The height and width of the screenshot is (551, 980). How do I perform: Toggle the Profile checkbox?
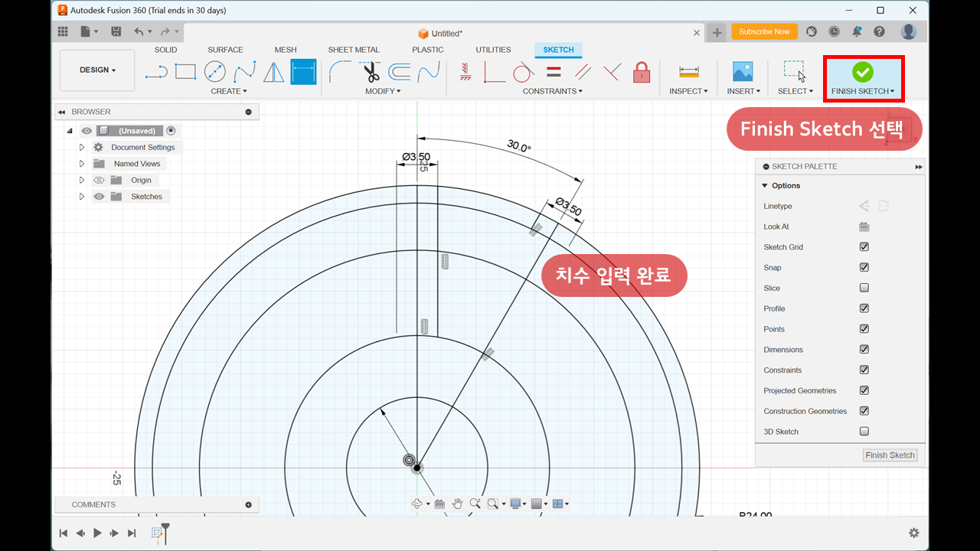(x=864, y=308)
